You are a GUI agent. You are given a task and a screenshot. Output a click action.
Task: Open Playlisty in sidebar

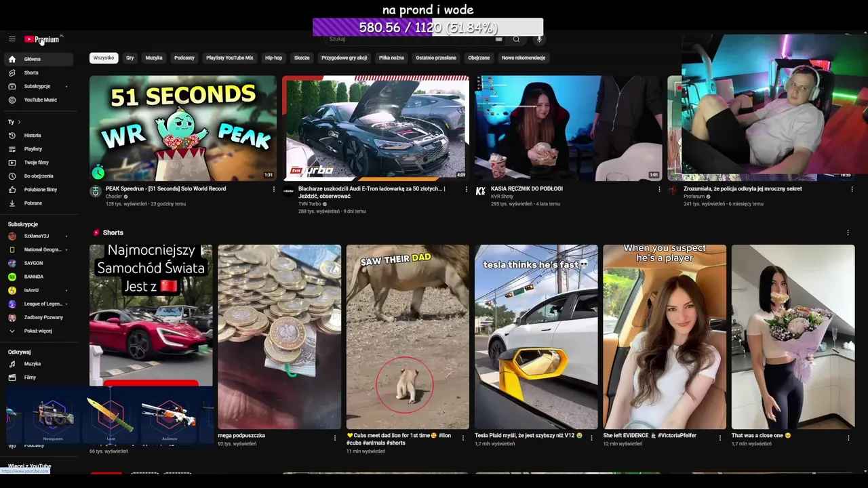pos(39,149)
